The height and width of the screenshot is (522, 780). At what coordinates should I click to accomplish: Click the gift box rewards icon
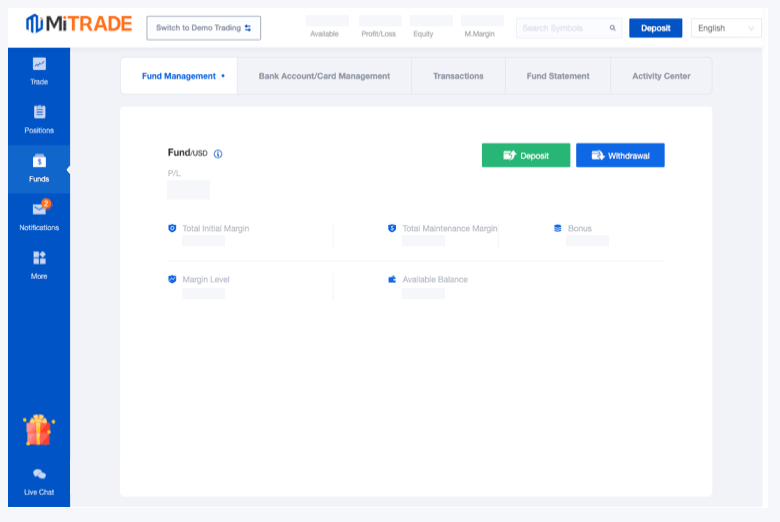(x=39, y=430)
